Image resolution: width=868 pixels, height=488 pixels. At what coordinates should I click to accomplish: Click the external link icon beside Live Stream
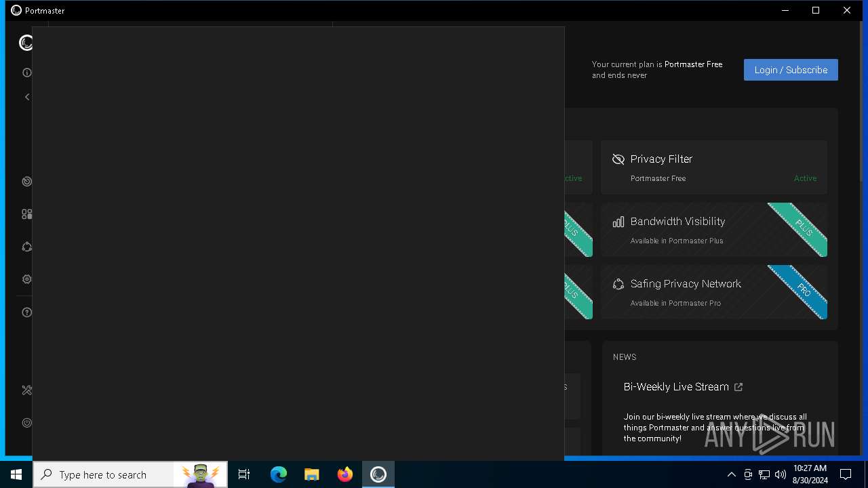pos(738,387)
